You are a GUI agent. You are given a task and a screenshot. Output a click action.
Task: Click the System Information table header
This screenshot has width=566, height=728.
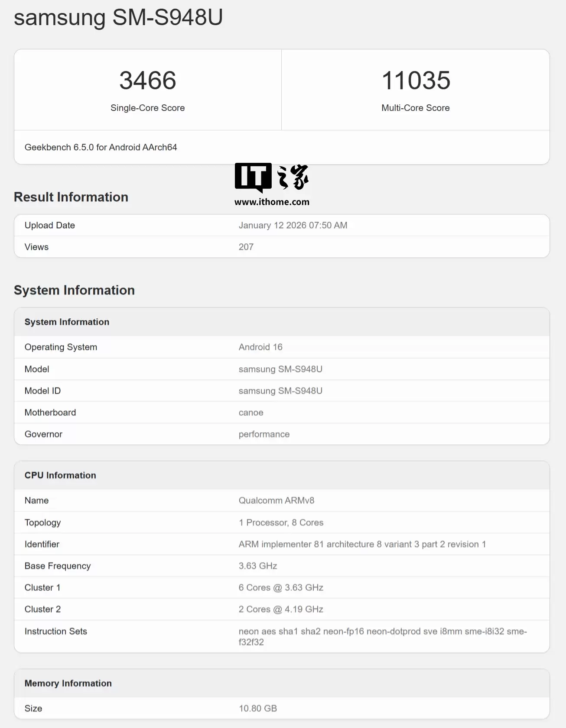pyautogui.click(x=67, y=322)
